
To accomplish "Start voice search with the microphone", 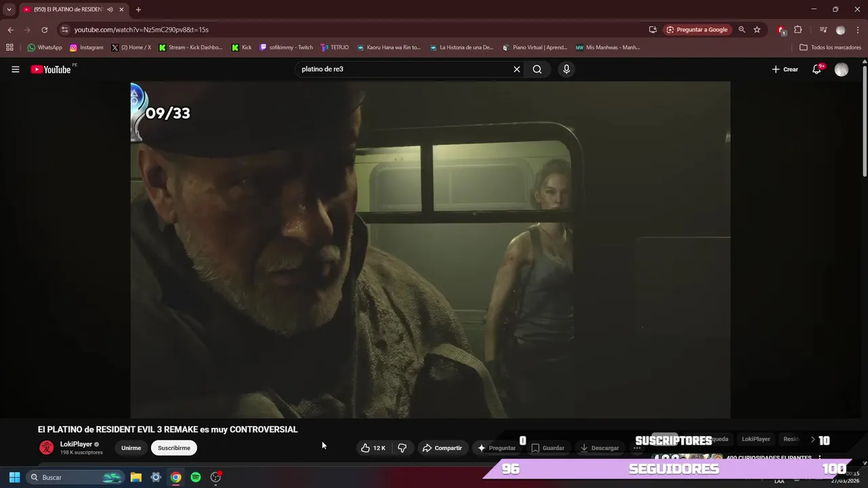I will pyautogui.click(x=566, y=69).
